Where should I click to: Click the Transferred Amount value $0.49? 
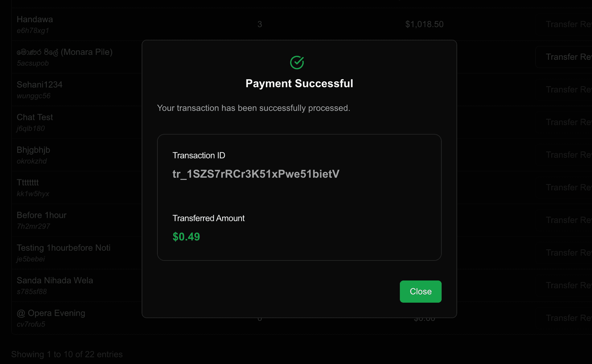pos(186,237)
